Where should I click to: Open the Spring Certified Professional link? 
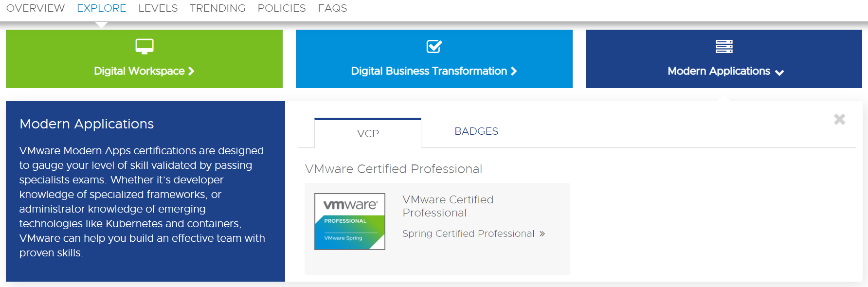(x=468, y=234)
